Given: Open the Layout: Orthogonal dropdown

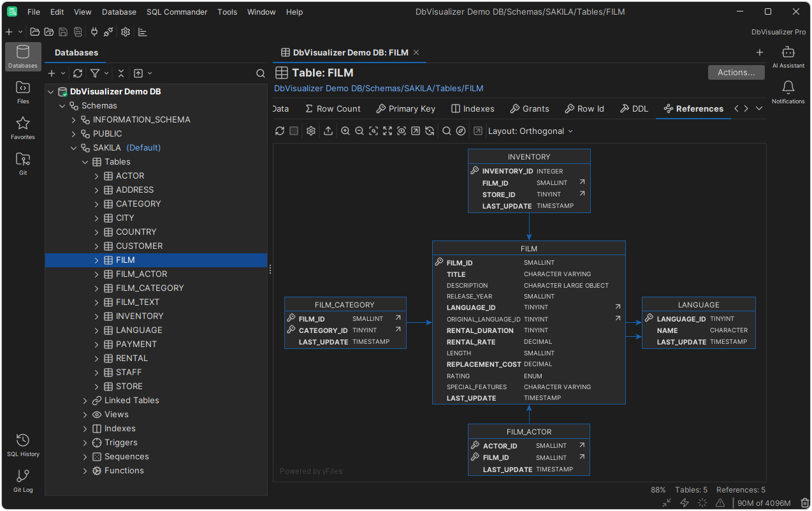Looking at the screenshot, I should 530,131.
